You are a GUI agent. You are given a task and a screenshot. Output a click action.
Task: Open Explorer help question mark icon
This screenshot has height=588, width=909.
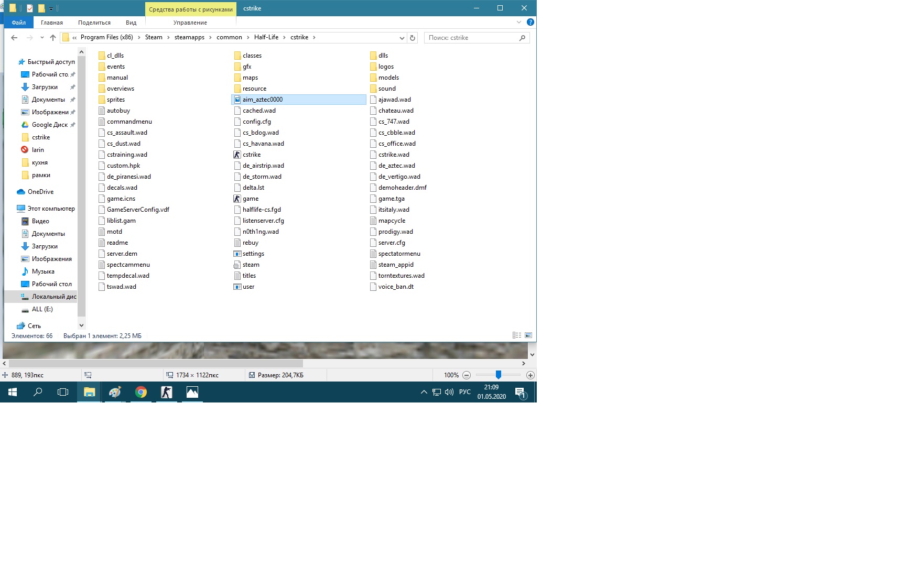(x=530, y=23)
